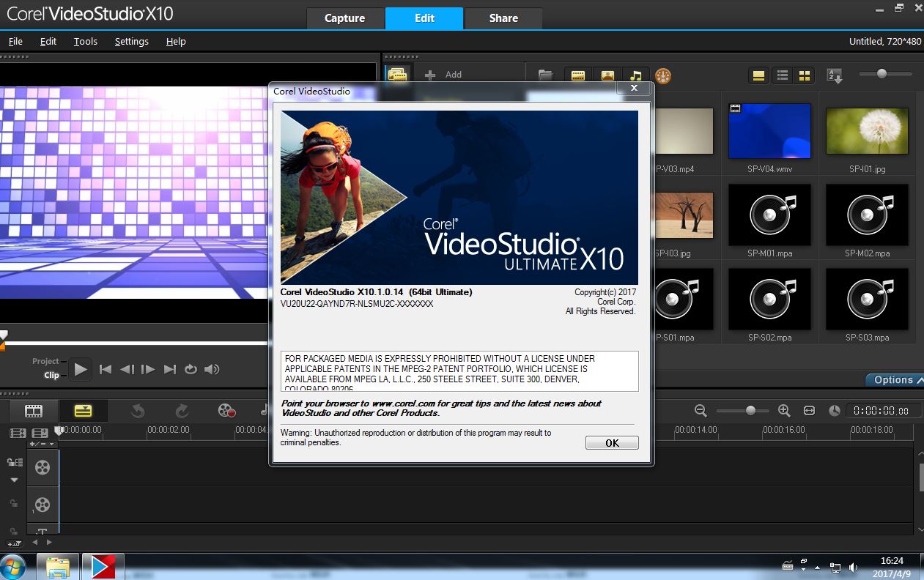
Task: Open the sort clips in library menu
Action: 835,75
